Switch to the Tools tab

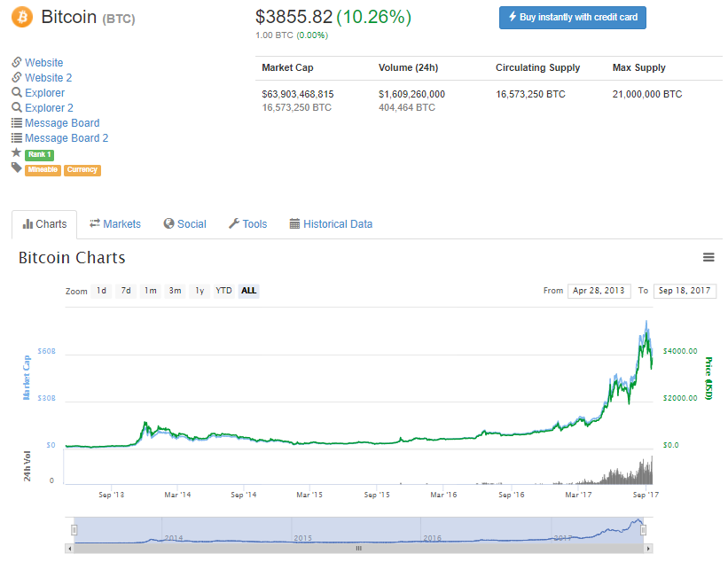coord(248,224)
